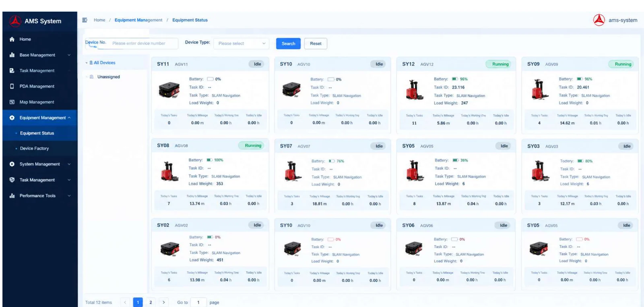Click SY09 AGV09 forklift image
Screen dimensions: 644x307
pyautogui.click(x=539, y=90)
